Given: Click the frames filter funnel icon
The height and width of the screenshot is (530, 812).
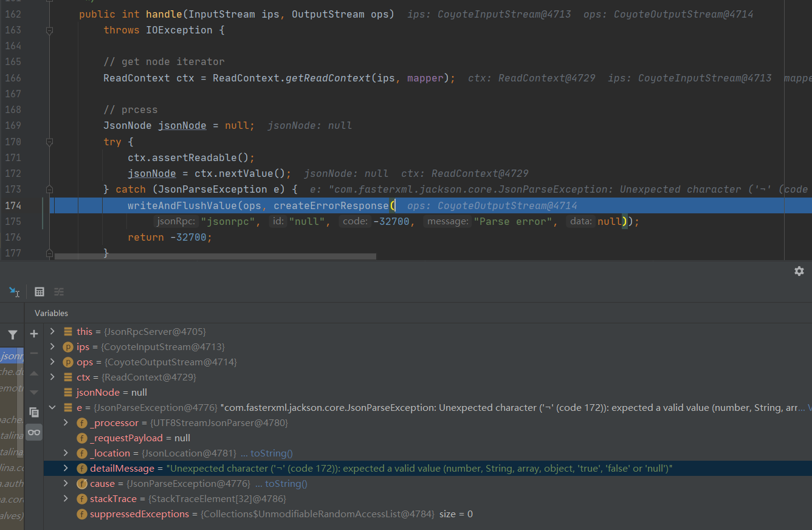Looking at the screenshot, I should tap(12, 334).
